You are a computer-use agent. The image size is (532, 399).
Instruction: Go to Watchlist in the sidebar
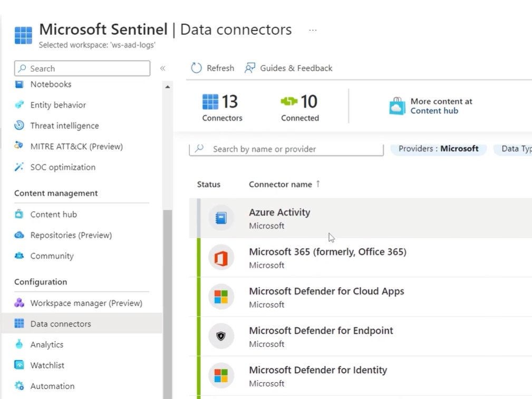pyautogui.click(x=47, y=365)
